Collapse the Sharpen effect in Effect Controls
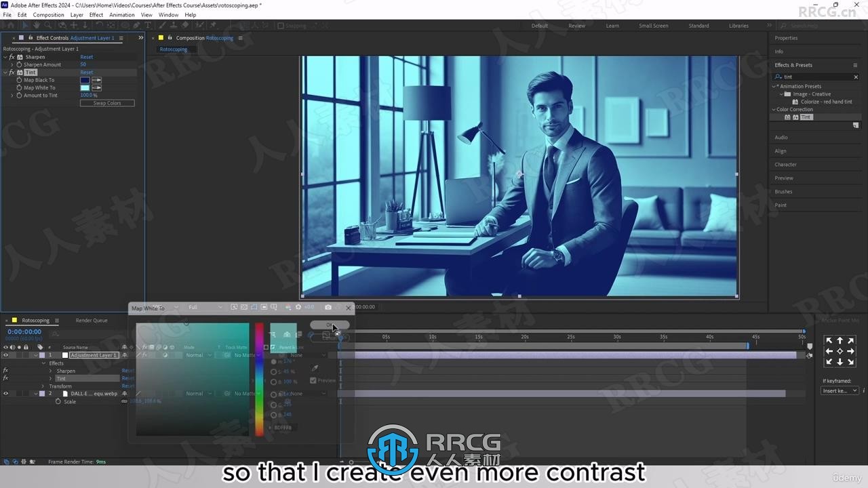 [x=5, y=57]
